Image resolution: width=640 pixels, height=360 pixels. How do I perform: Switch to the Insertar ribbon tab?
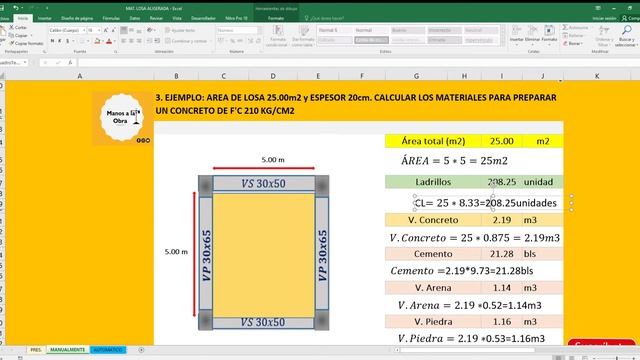(x=44, y=18)
